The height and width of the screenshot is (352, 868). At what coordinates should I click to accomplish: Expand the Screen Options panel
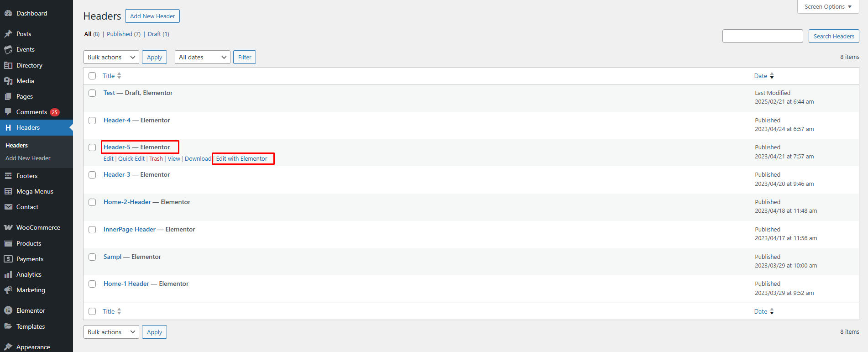828,7
